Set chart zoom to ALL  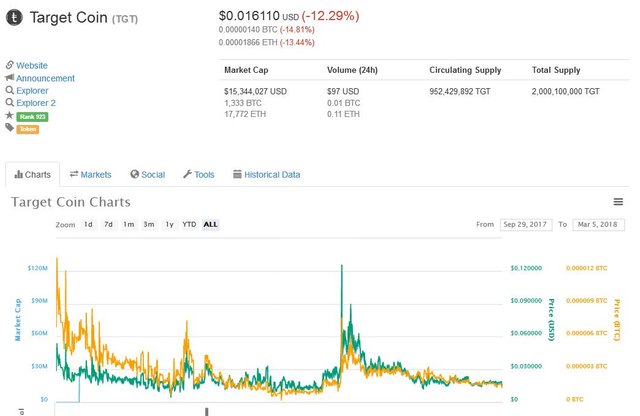[211, 224]
